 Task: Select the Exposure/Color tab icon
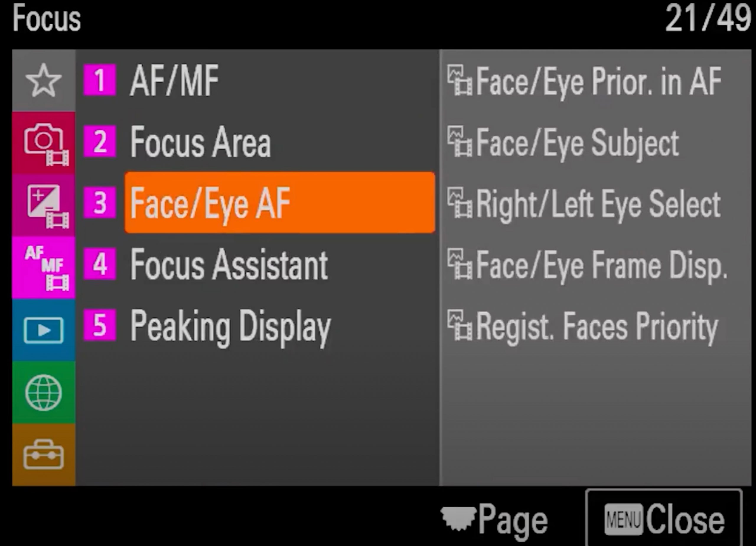point(44,205)
